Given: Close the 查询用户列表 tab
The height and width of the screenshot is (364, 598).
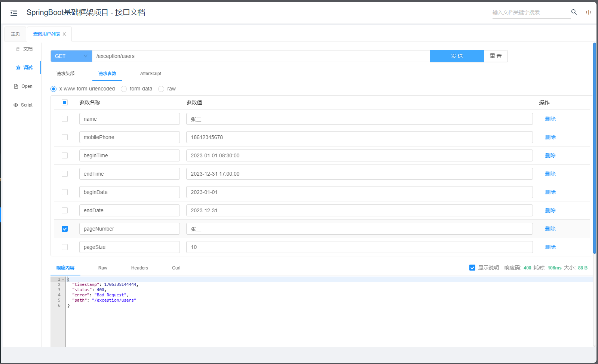Looking at the screenshot, I should click(x=64, y=34).
